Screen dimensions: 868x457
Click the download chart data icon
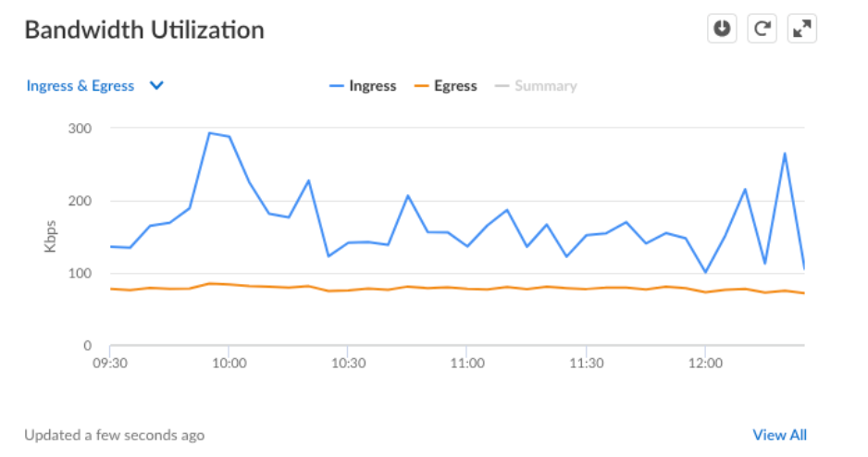[x=723, y=29]
